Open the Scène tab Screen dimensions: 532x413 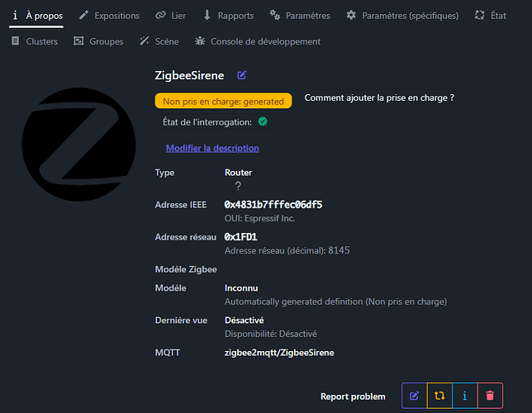pyautogui.click(x=159, y=41)
